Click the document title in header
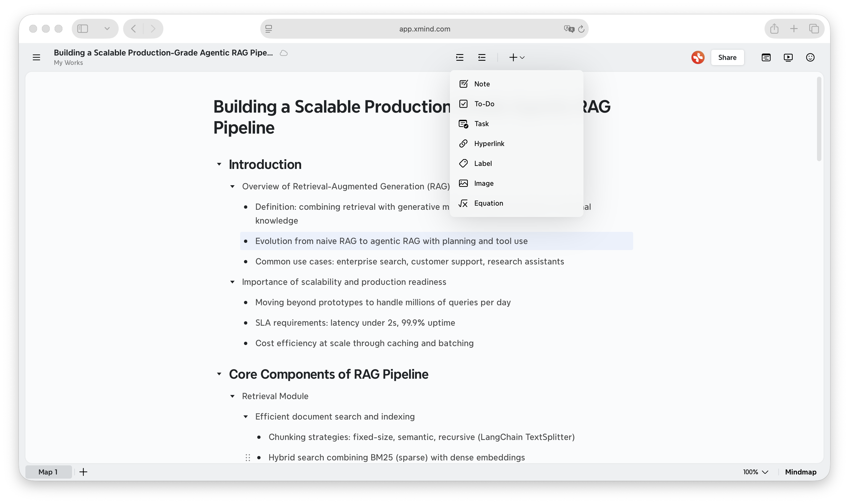 tap(163, 53)
